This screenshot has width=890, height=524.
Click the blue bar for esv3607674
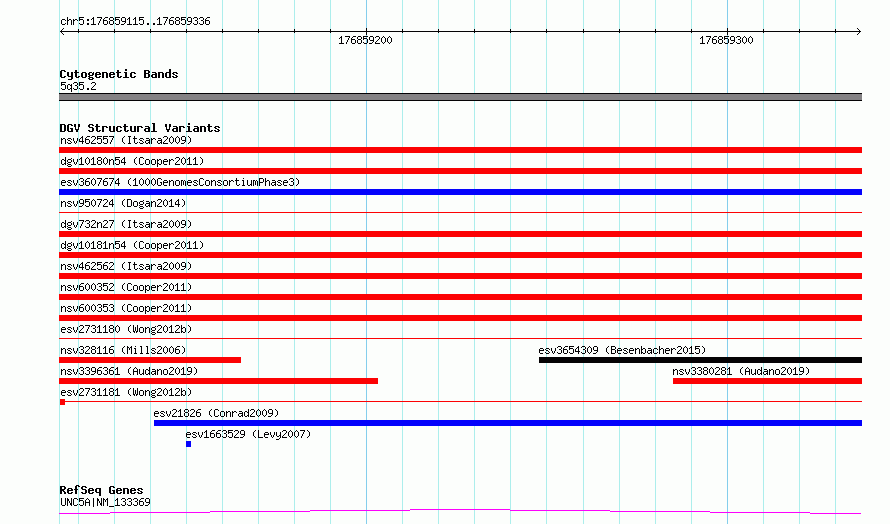click(460, 192)
